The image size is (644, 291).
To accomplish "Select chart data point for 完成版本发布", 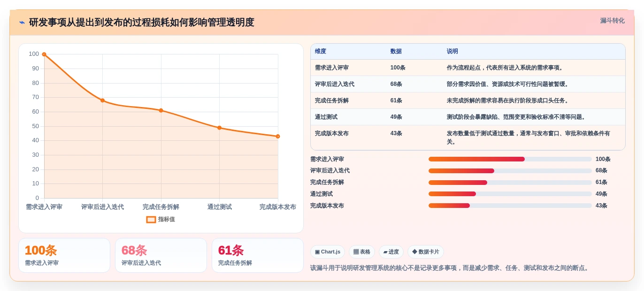I will pos(278,136).
